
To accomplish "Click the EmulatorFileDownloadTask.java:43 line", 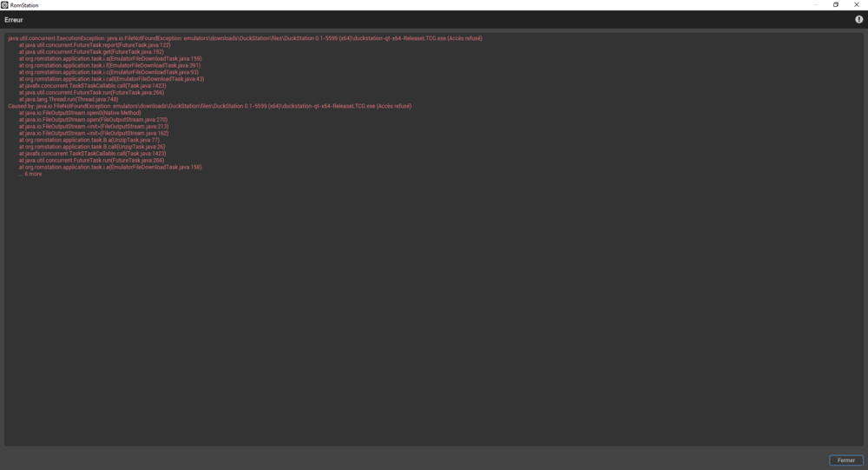I will (111, 79).
